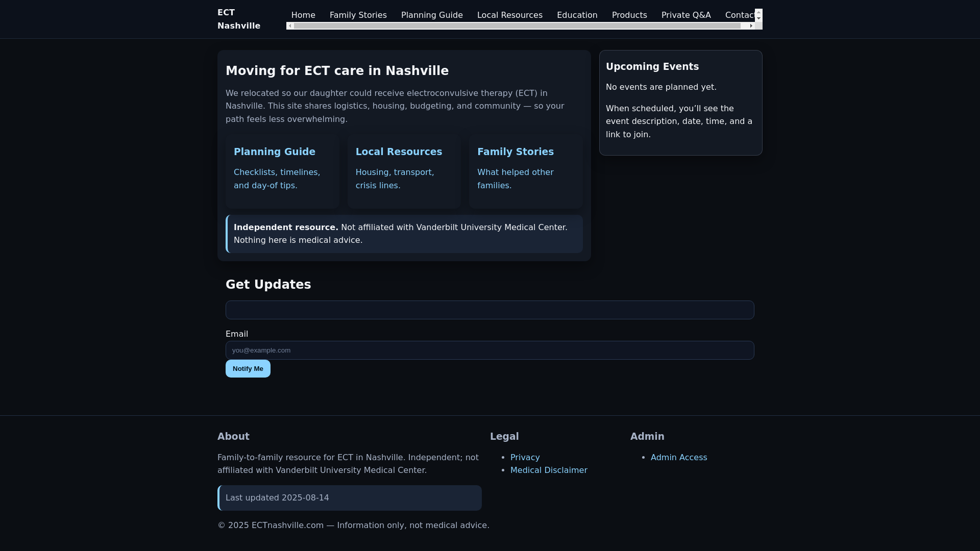
Task: Click the ECT Nashville site logo
Action: click(239, 19)
